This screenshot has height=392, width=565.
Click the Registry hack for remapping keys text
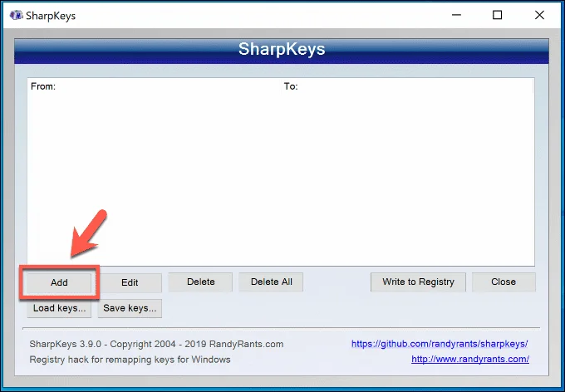(x=130, y=360)
